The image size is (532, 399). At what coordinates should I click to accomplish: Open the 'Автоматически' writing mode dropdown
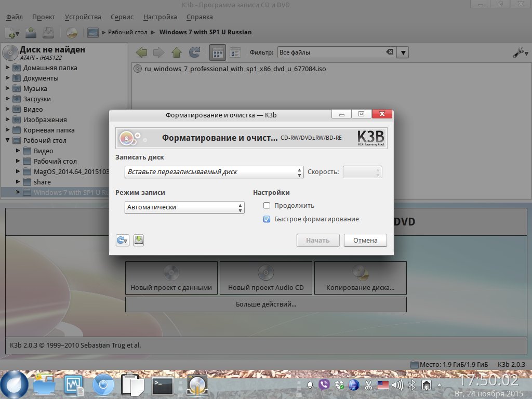click(184, 207)
